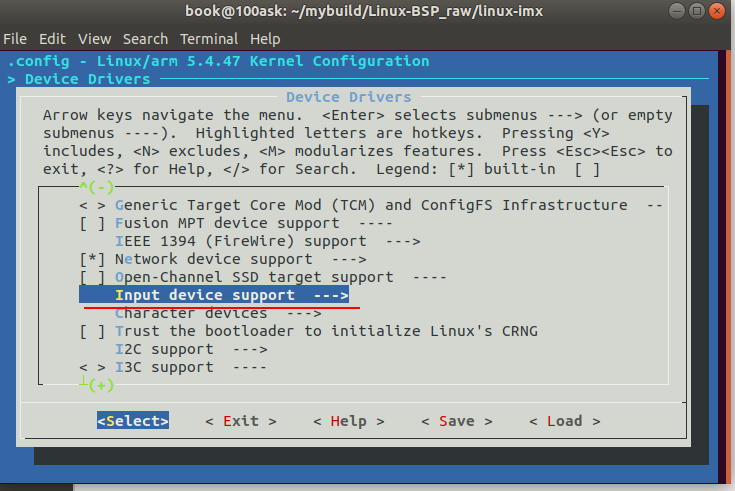The image size is (735, 491).
Task: Toggle Network device support checkbox
Action: (92, 259)
